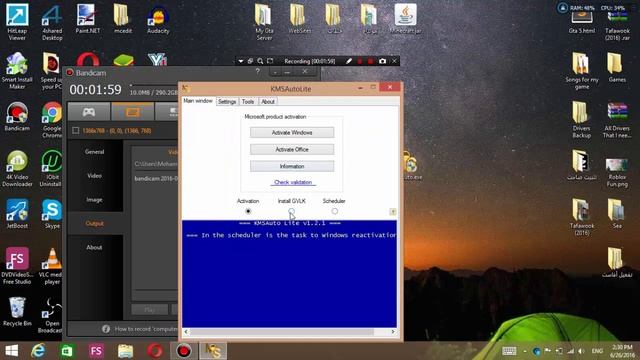The width and height of the screenshot is (640, 360).
Task: Click the magnifier icon on recording bar
Action: coord(260,61)
